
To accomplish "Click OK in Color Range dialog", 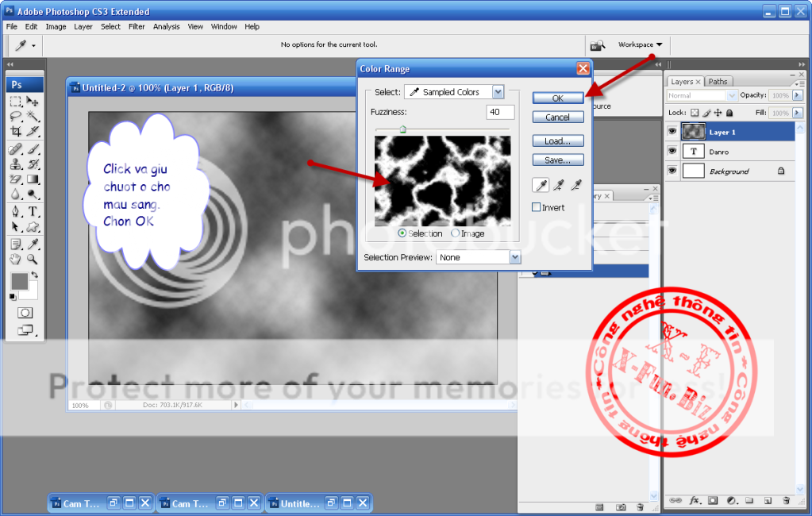I will 558,98.
